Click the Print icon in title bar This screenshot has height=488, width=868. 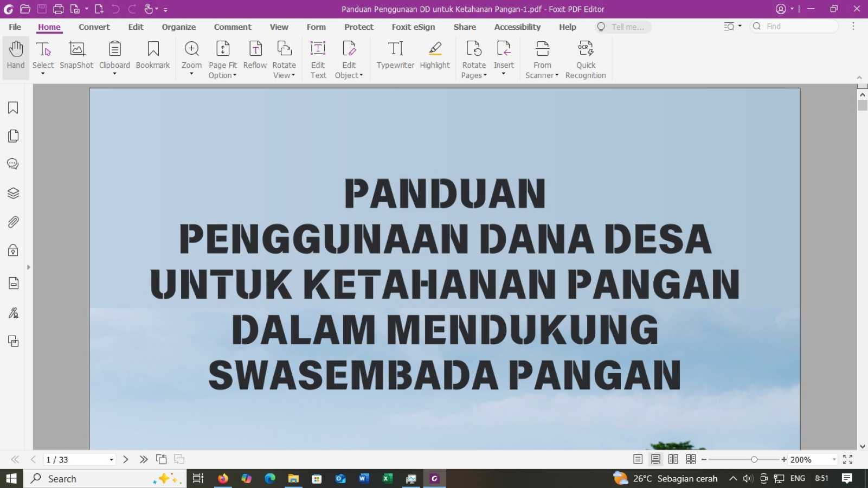pyautogui.click(x=59, y=9)
